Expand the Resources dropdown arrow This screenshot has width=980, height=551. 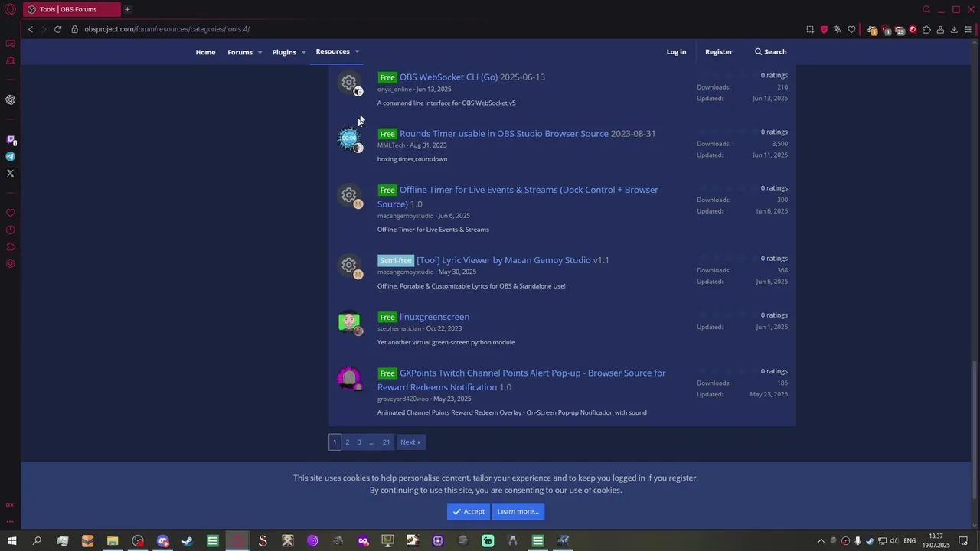357,51
